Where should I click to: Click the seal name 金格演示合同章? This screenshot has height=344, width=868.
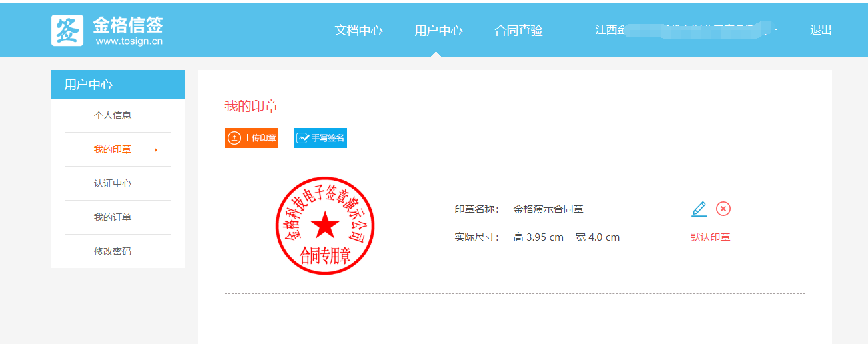[548, 209]
